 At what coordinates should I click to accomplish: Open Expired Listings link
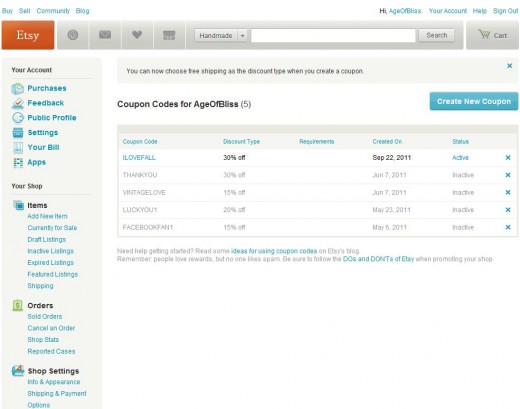tap(51, 263)
